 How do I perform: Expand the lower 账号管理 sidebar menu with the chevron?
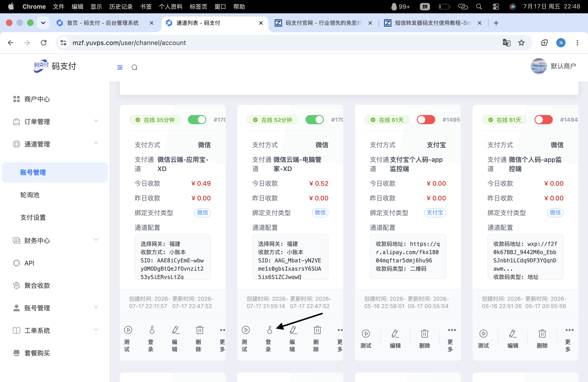96,307
